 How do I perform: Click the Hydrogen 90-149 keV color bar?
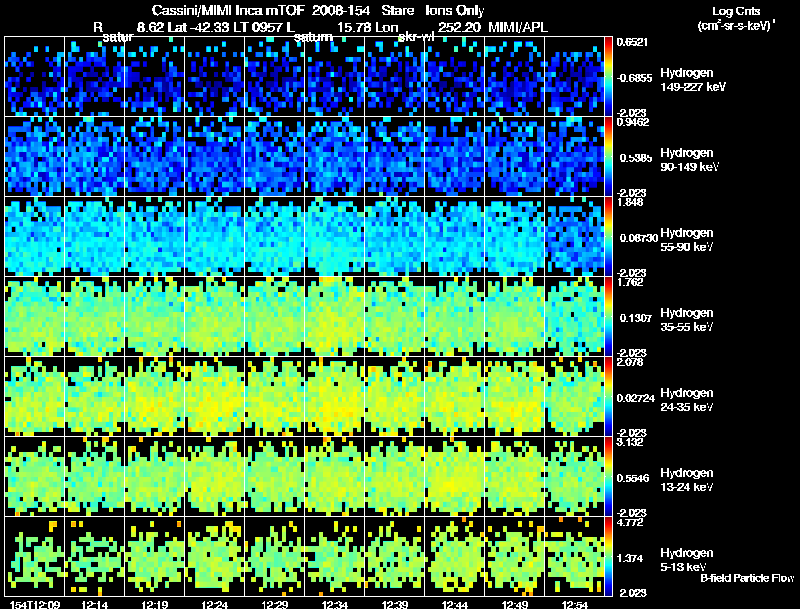(608, 157)
